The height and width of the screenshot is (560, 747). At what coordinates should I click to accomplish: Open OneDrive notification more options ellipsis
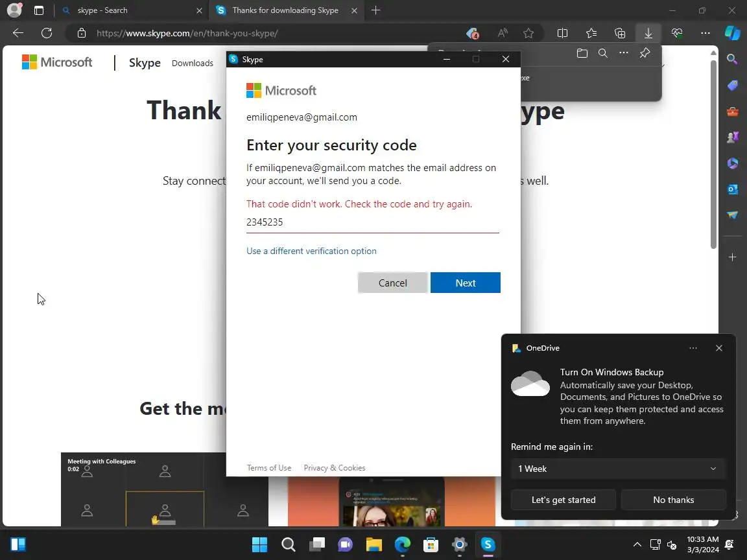[x=693, y=348]
